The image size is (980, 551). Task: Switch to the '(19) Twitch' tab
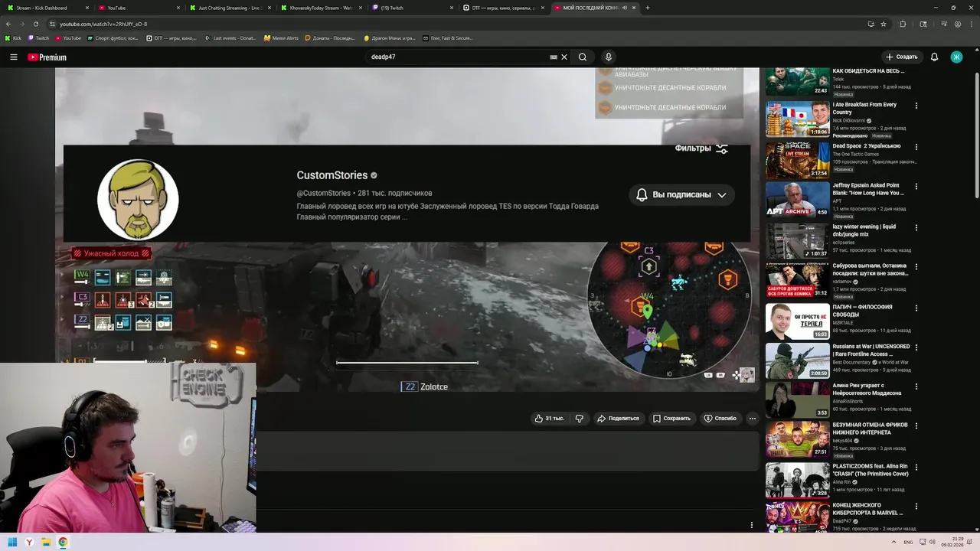pyautogui.click(x=411, y=8)
